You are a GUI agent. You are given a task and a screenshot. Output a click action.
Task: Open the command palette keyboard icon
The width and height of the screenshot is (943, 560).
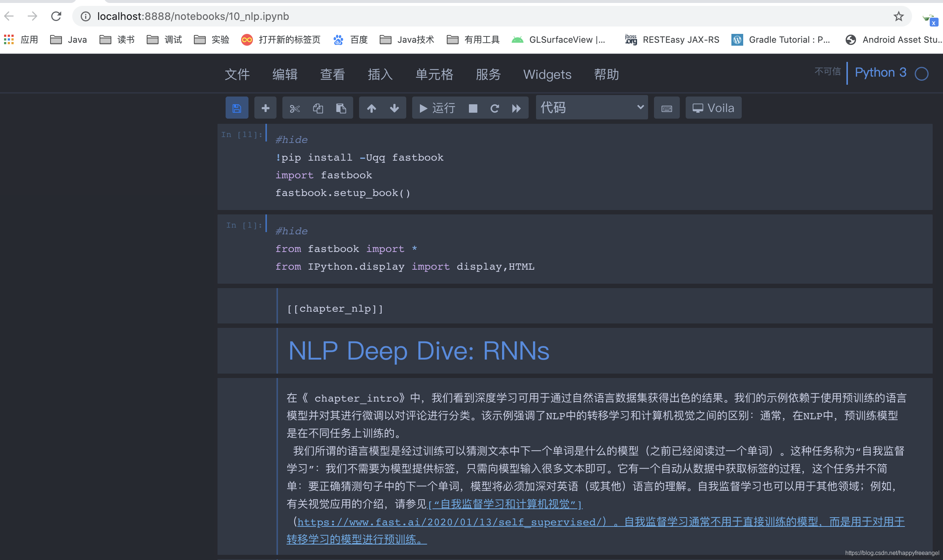tap(667, 108)
